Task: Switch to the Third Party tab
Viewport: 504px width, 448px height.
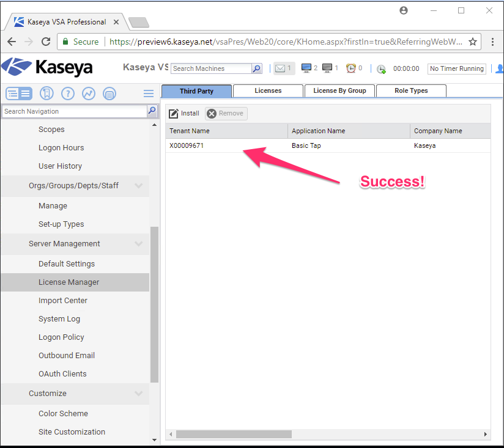Action: point(196,91)
